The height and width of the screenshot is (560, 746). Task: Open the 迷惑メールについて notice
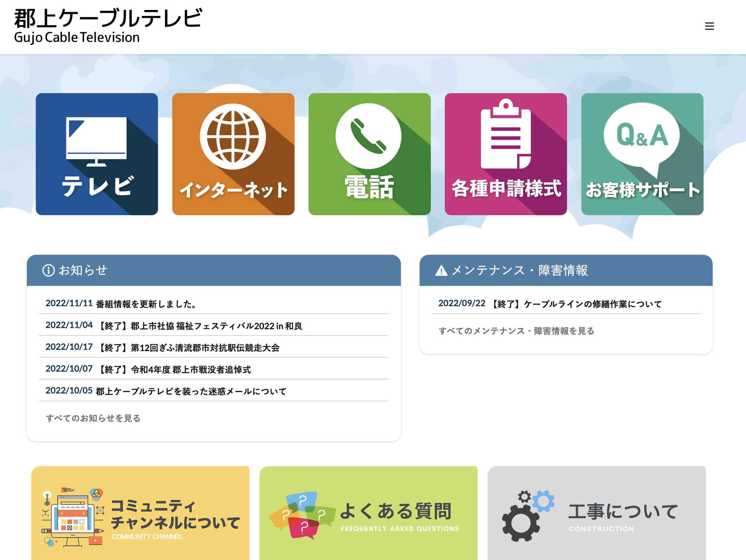(x=191, y=391)
